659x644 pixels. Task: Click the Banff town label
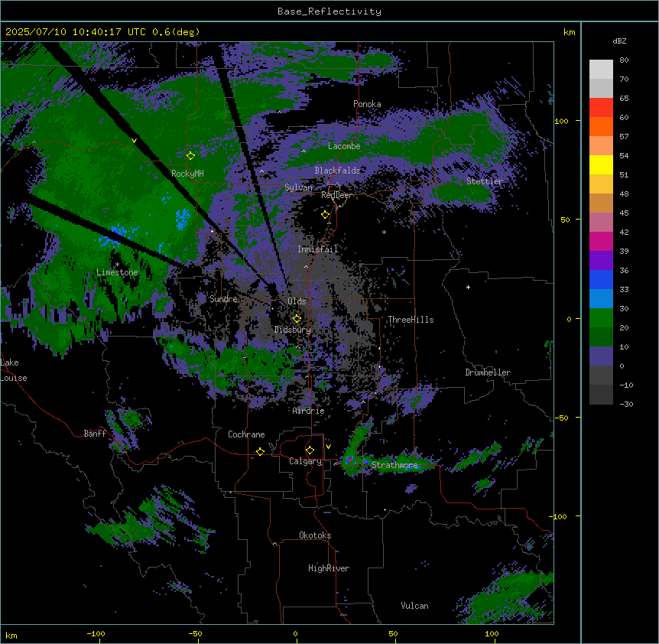tap(95, 434)
